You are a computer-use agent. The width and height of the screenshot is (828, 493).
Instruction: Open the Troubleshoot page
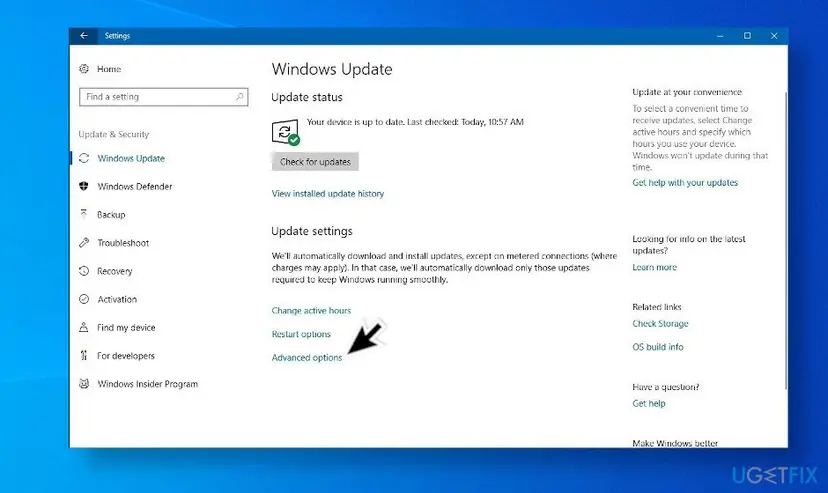[x=123, y=243]
